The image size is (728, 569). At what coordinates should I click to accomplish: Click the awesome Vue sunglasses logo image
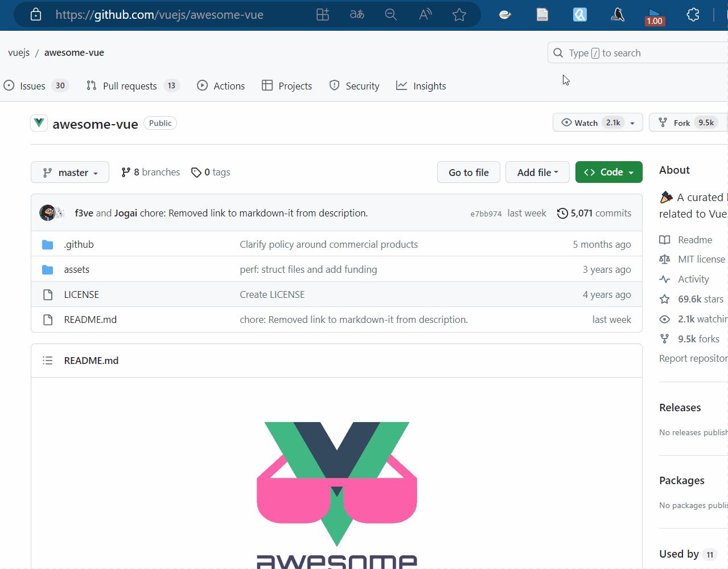[337, 494]
